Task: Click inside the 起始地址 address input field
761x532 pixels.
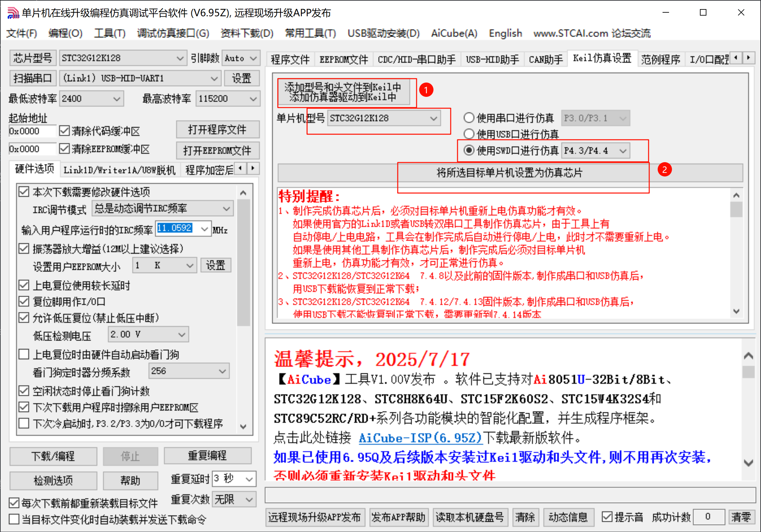Action: 32,131
